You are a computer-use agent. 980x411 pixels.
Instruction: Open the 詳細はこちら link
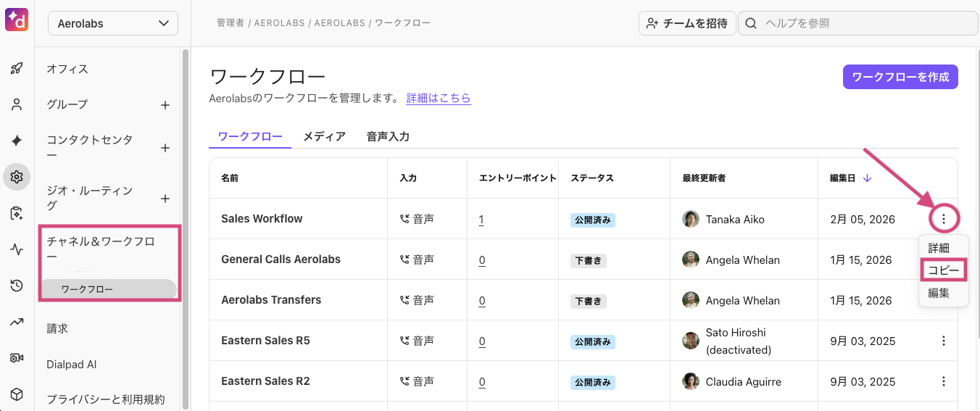pyautogui.click(x=439, y=98)
